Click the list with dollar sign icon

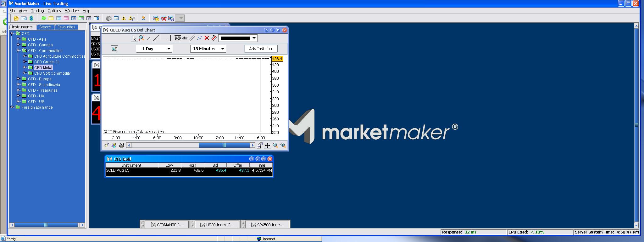[96, 18]
